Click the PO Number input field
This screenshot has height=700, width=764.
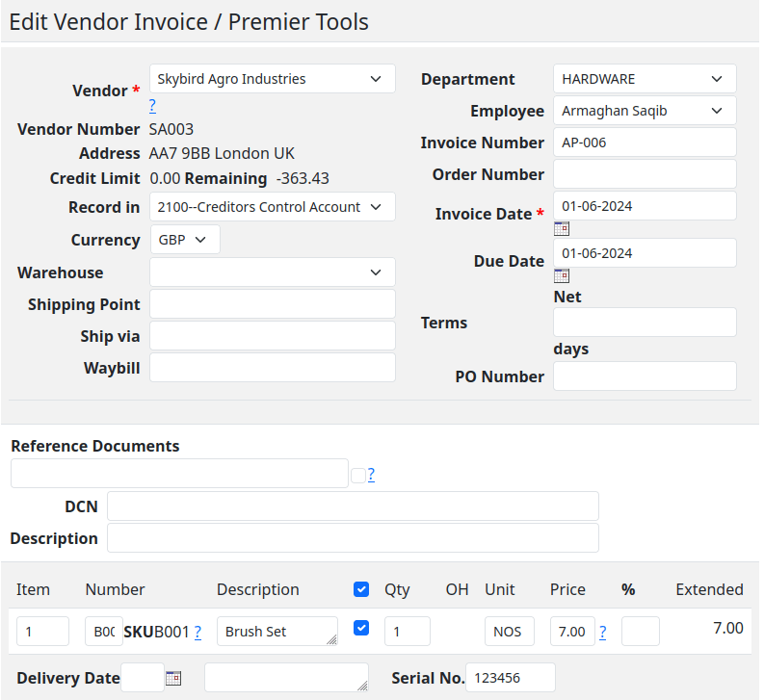645,376
